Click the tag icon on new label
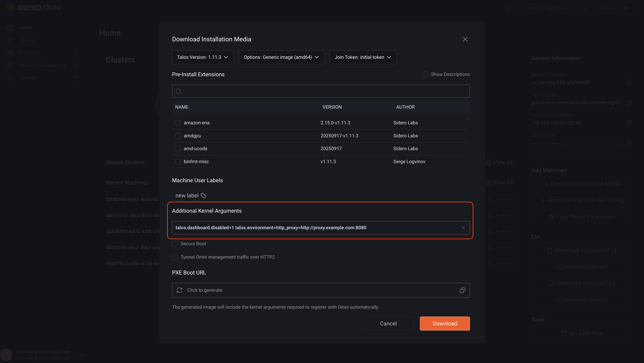Screen dimensions: 644x363 coord(203,196)
